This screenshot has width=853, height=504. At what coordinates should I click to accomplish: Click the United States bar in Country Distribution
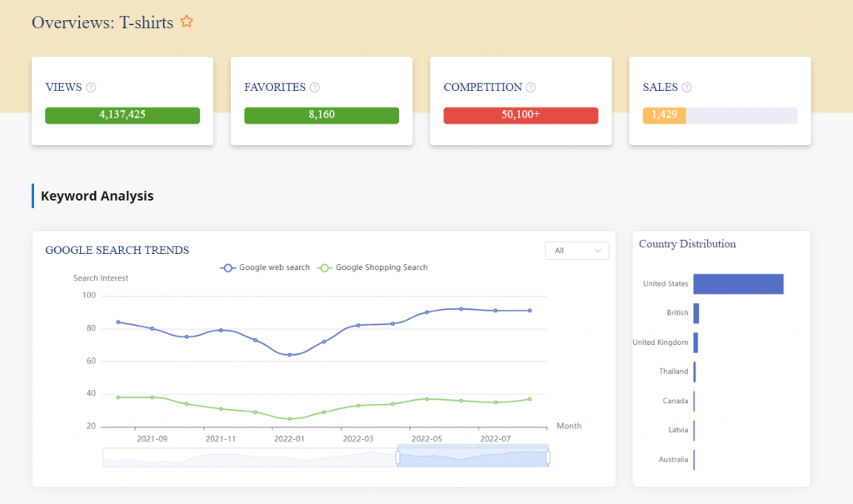tap(738, 284)
